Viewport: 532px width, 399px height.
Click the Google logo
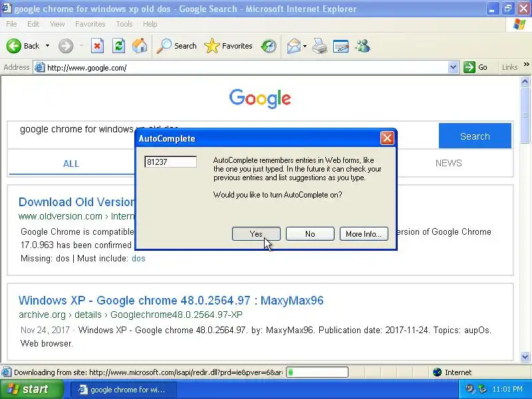tap(260, 98)
